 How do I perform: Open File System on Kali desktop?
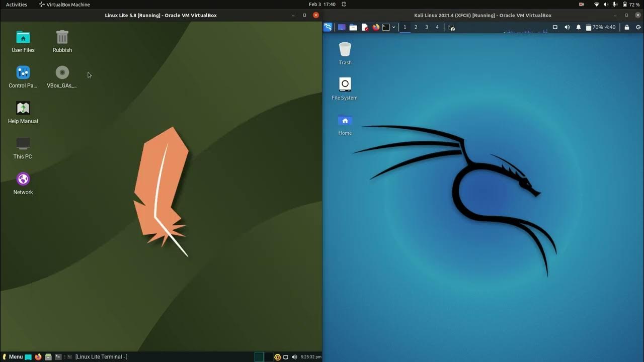(345, 89)
